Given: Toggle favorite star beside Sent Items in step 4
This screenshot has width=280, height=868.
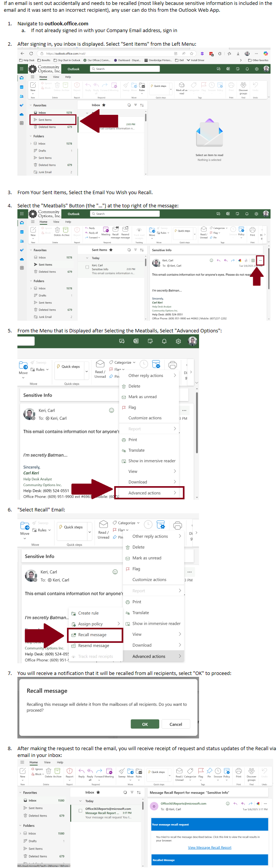Looking at the screenshot, I should pyautogui.click(x=111, y=250).
